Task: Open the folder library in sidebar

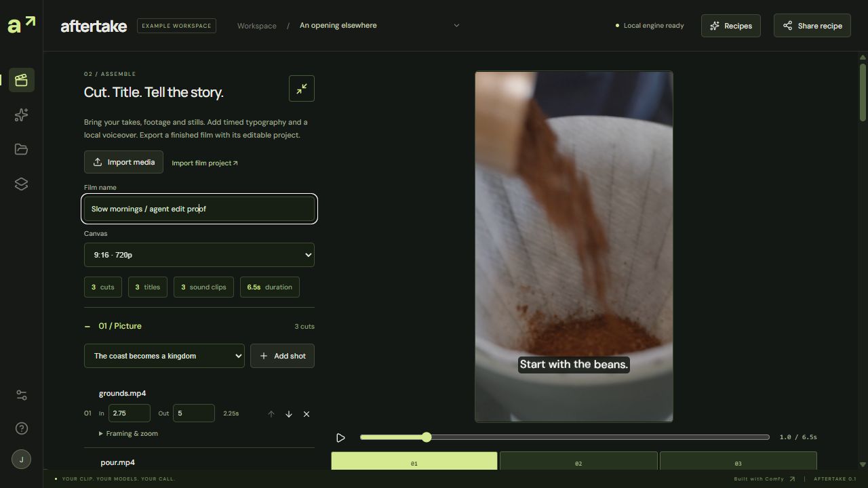Action: 21,149
